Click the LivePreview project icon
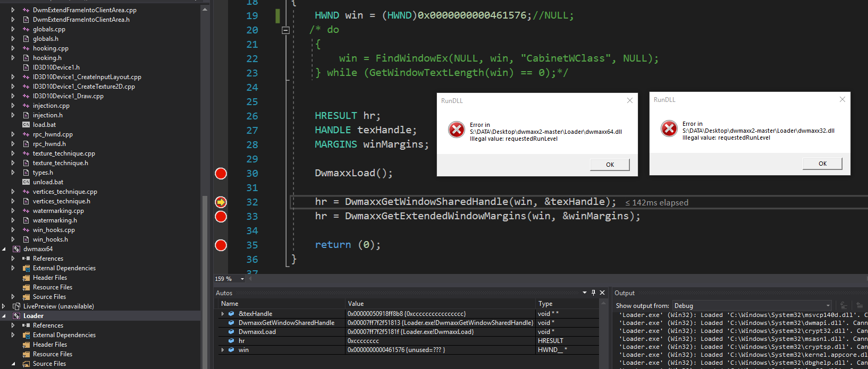 16,306
